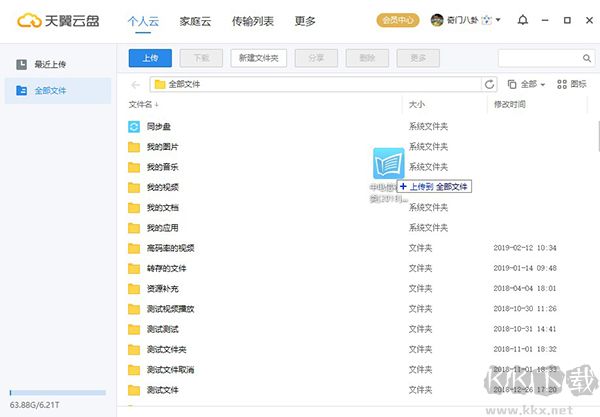The height and width of the screenshot is (417, 600).
Task: Click the storage usage bar
Action: 57,393
